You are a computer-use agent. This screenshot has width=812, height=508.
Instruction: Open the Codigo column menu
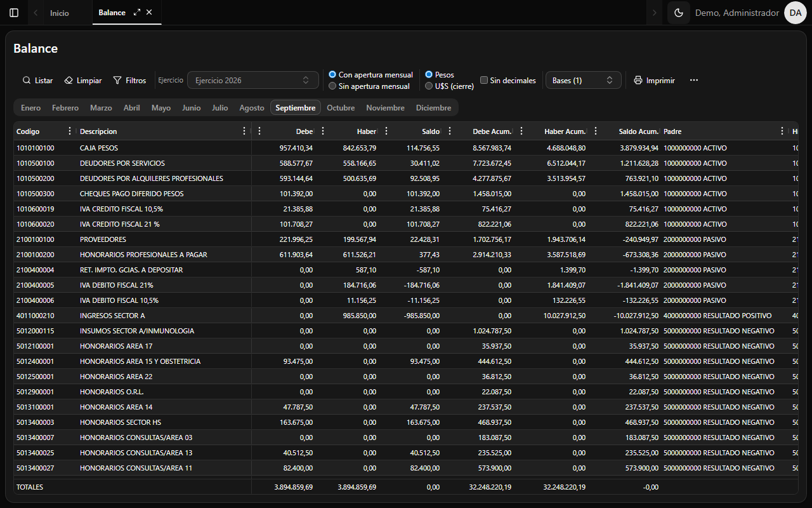coord(70,131)
